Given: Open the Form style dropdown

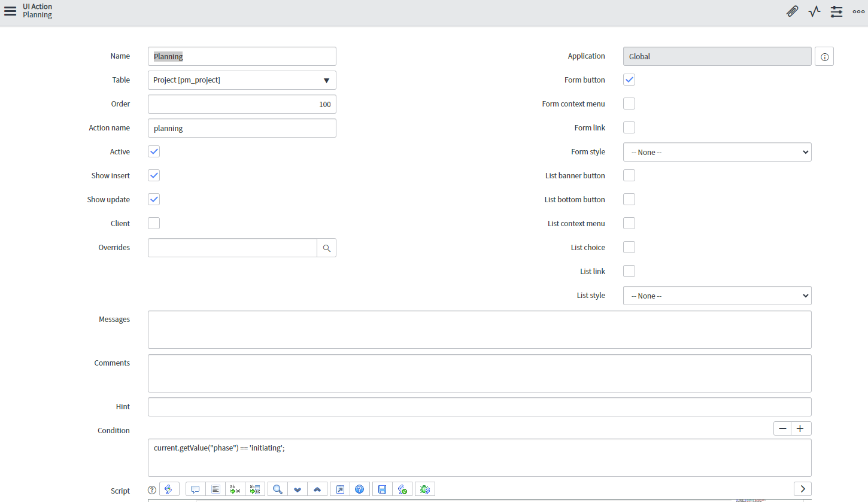Looking at the screenshot, I should [x=717, y=152].
